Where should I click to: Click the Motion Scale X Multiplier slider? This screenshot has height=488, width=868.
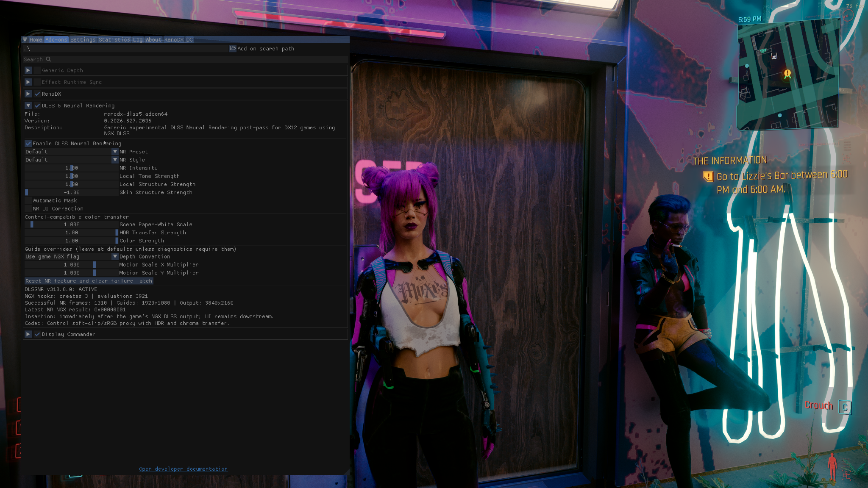click(x=71, y=265)
